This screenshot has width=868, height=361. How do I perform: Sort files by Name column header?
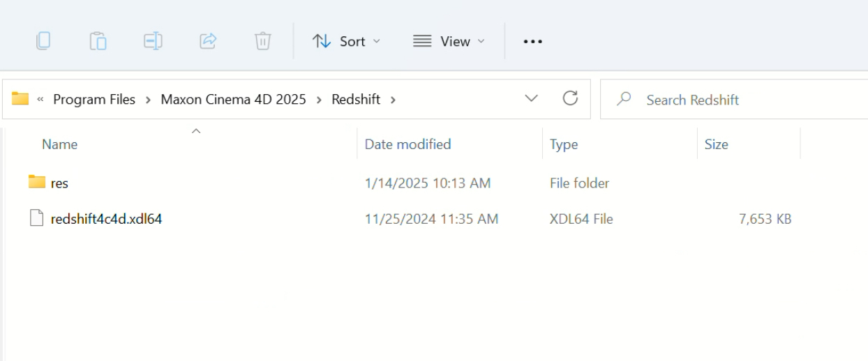coord(60,144)
